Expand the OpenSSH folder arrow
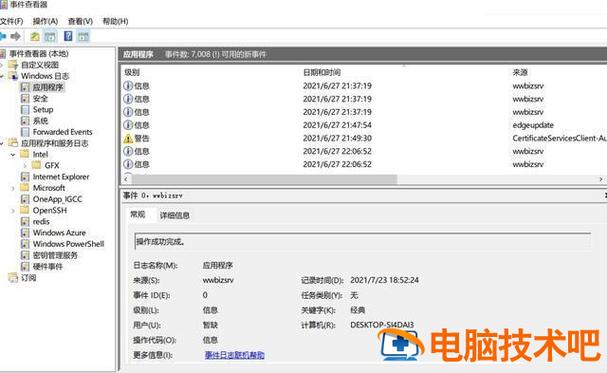 click(x=13, y=210)
